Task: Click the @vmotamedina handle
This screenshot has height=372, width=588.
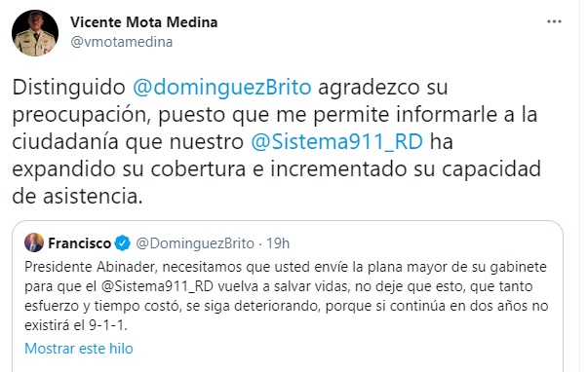Action: click(122, 42)
